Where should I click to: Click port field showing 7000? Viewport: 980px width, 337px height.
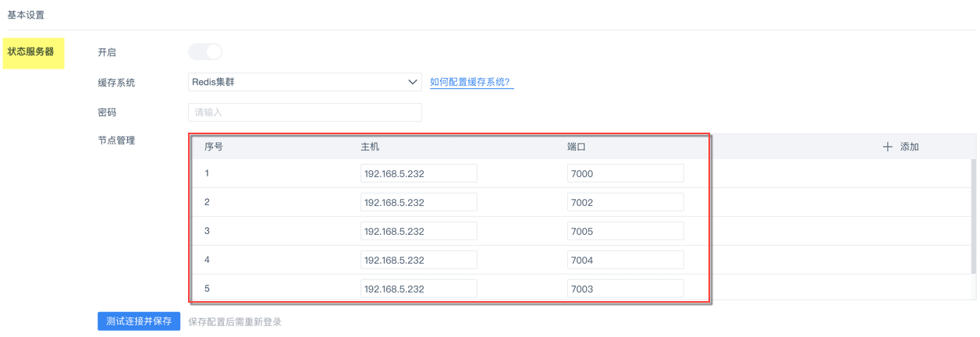[x=625, y=173]
